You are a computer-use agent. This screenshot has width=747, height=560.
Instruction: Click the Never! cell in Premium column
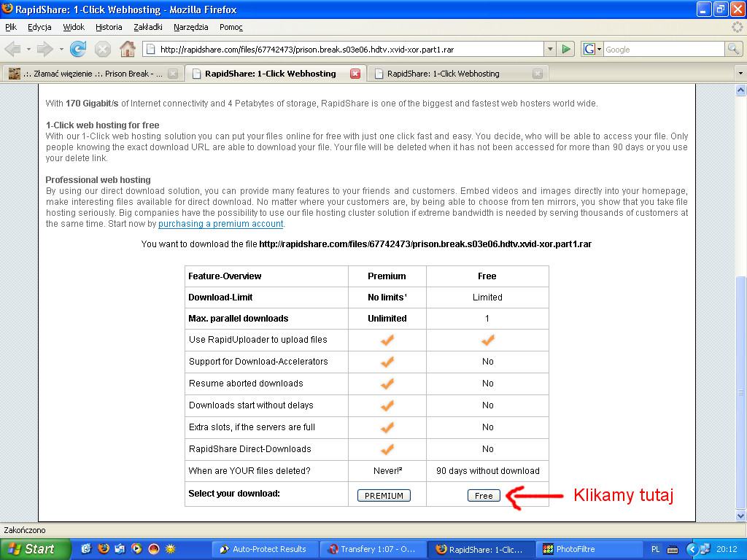click(387, 471)
